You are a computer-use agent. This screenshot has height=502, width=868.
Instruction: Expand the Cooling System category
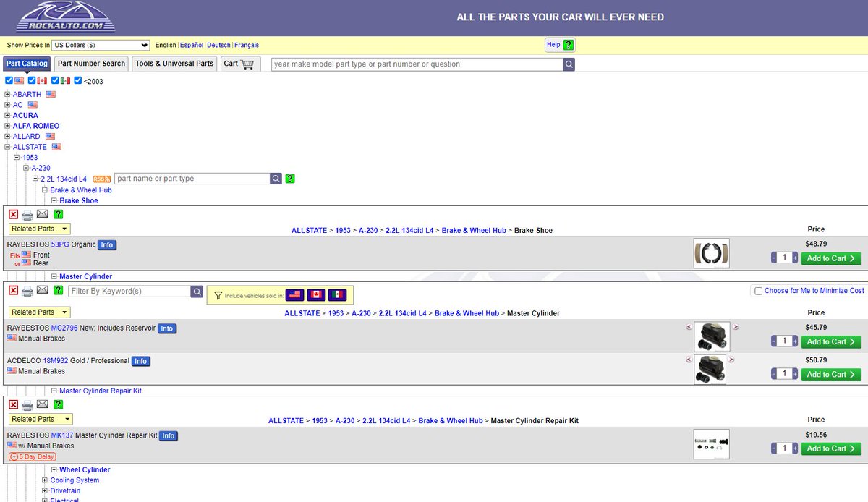45,480
